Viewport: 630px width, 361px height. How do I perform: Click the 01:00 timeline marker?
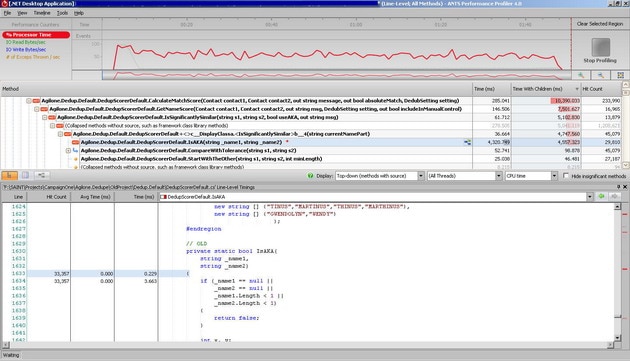coord(356,25)
